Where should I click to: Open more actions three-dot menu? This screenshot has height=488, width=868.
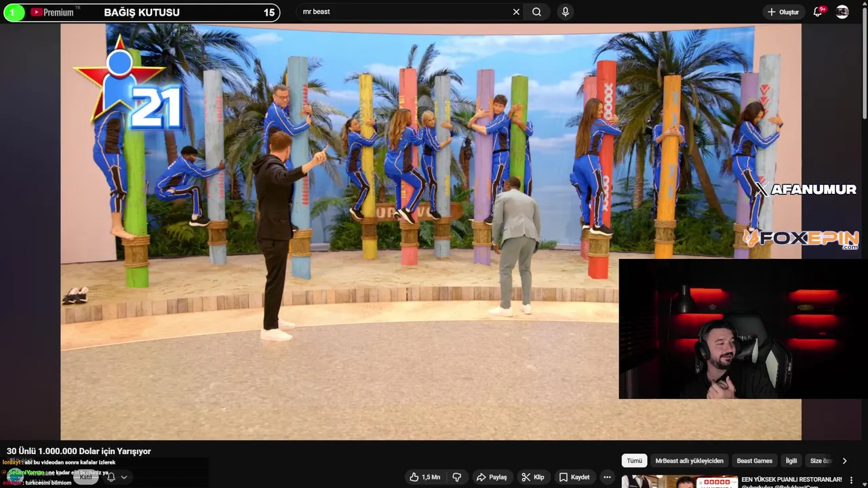point(607,477)
